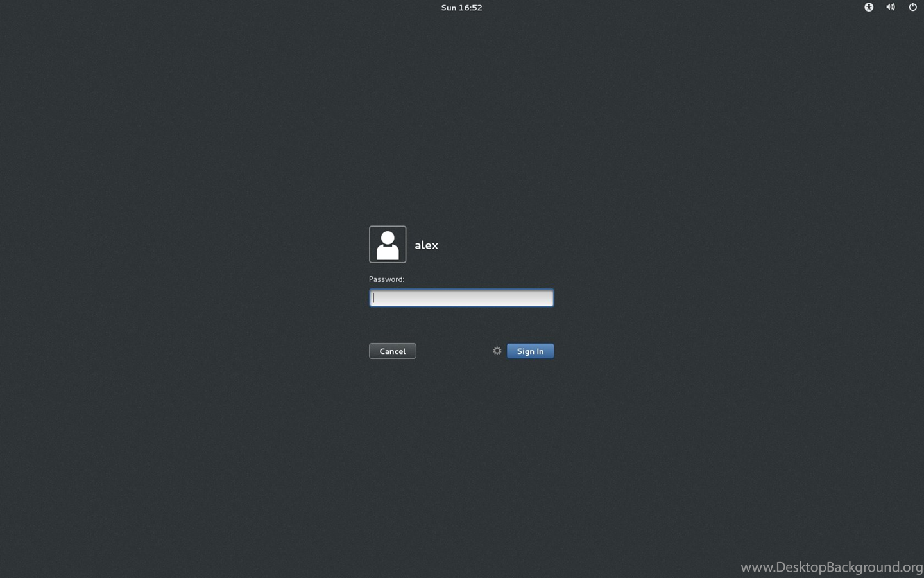924x578 pixels.
Task: Show universal access toggles from top bar
Action: [x=868, y=7]
